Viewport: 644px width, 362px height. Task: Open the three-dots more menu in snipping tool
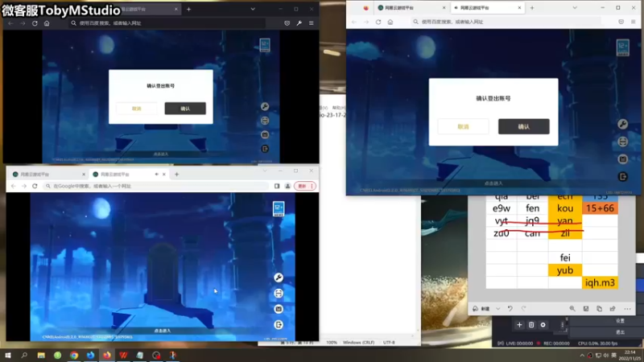(627, 309)
